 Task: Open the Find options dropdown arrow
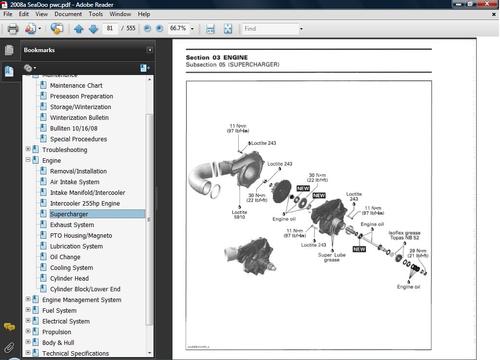301,29
